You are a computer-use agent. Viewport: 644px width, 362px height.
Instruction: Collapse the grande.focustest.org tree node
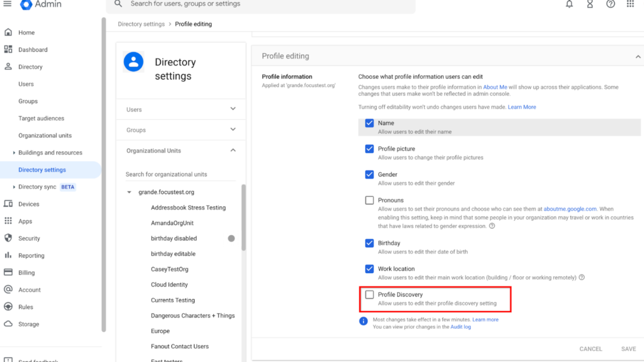point(129,192)
